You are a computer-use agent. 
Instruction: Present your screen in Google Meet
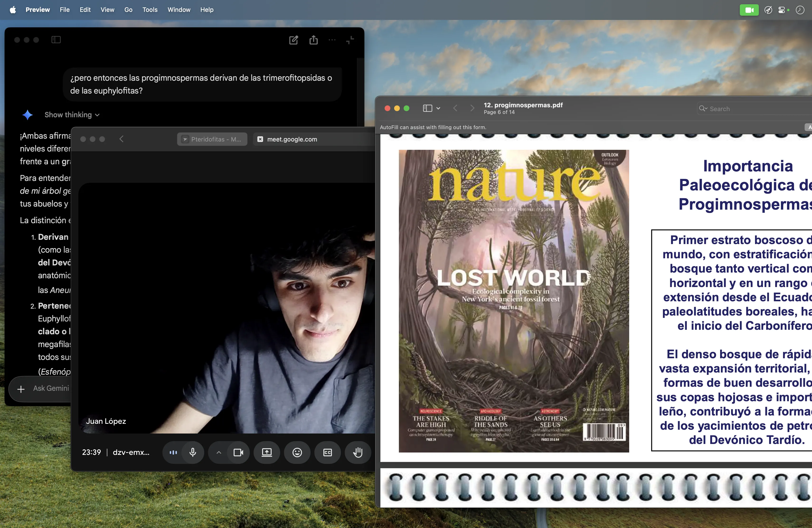pyautogui.click(x=267, y=452)
